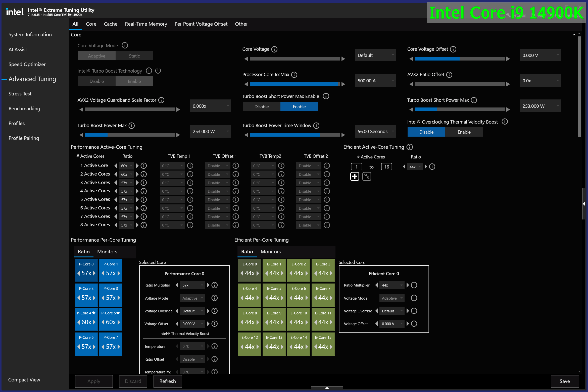Open Turbo Boost Power Max 253.000 W dropdown
Screen dimensions: 588x392
(x=211, y=131)
